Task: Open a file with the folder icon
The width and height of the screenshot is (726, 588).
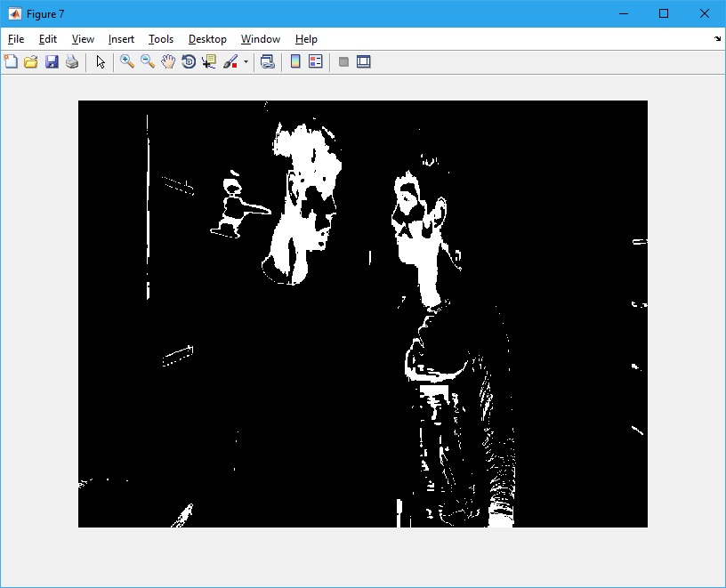Action: click(x=31, y=62)
